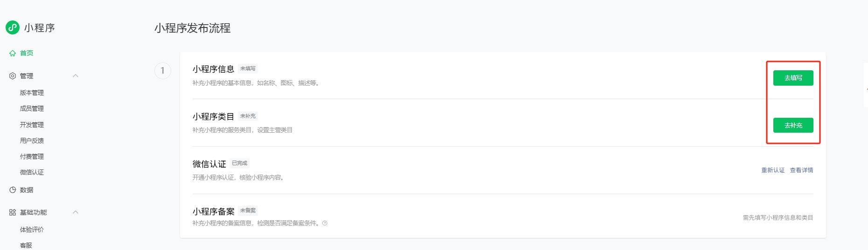
Task: Select 开发管理 menu item
Action: point(32,125)
